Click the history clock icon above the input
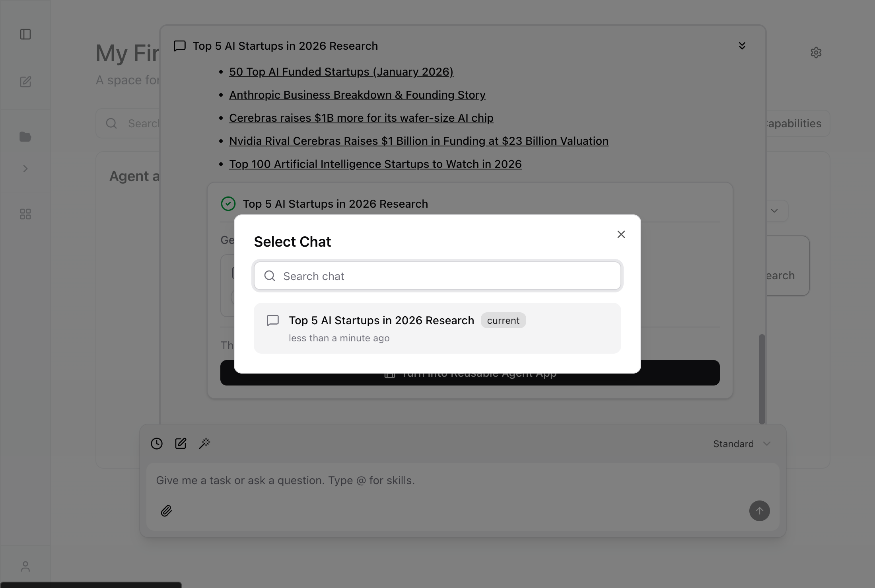The width and height of the screenshot is (875, 588). point(156,443)
